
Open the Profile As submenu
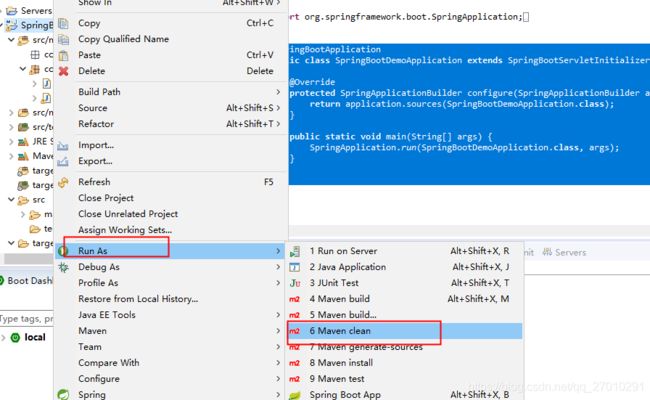tap(171, 283)
